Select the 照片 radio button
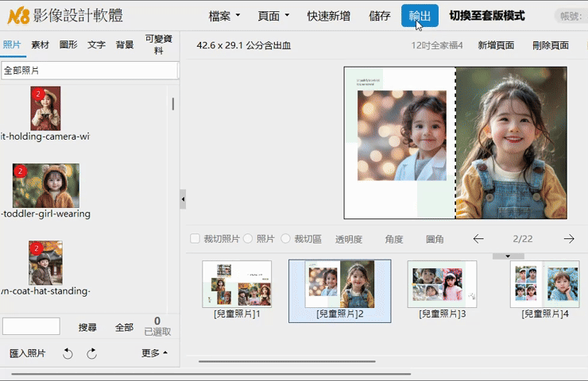Viewport: 588px width, 381px height. [248, 239]
